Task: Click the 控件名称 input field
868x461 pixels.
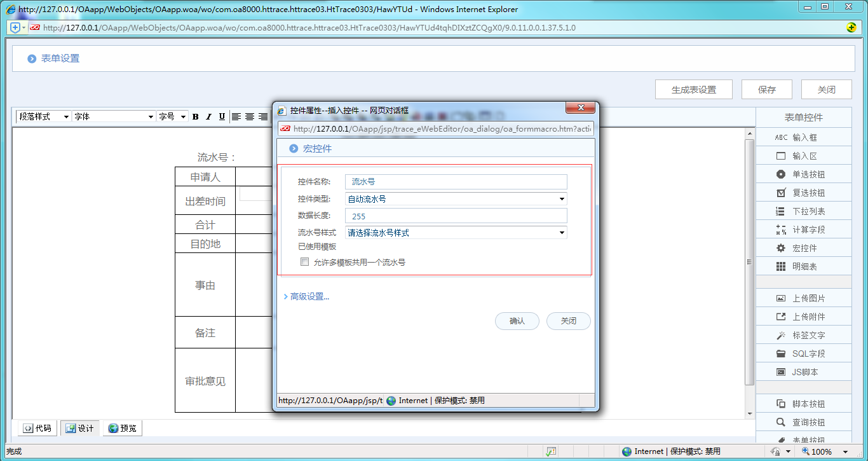Action: [456, 182]
